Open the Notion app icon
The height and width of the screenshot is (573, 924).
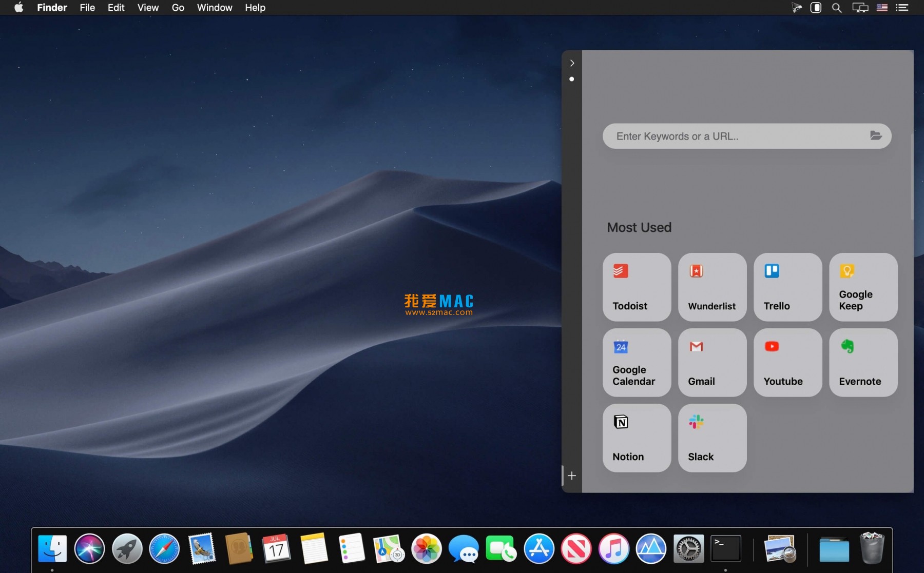pos(636,437)
